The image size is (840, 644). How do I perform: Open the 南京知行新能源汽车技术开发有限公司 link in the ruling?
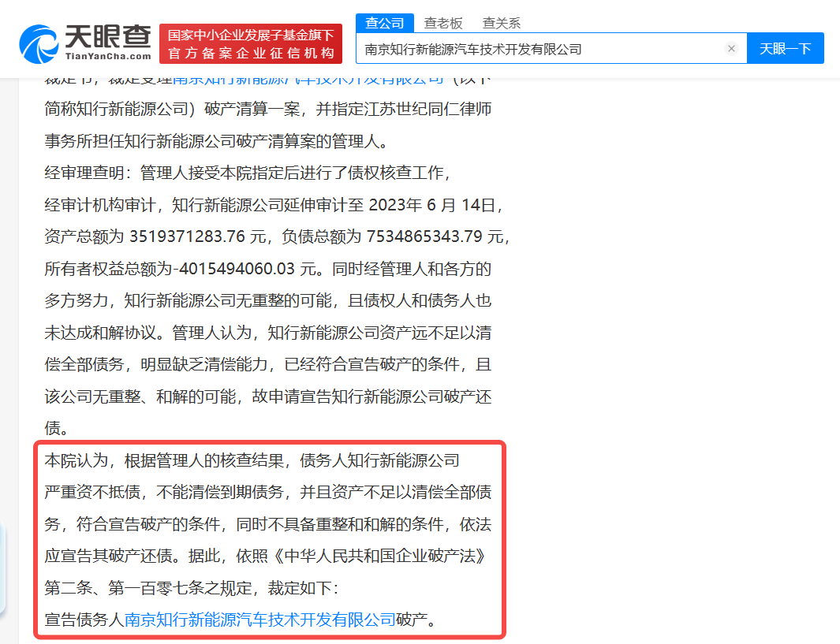(259, 620)
